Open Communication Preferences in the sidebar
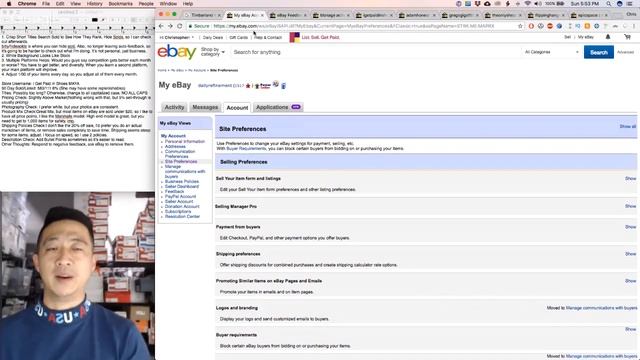This screenshot has height=360, width=640. coord(180,154)
